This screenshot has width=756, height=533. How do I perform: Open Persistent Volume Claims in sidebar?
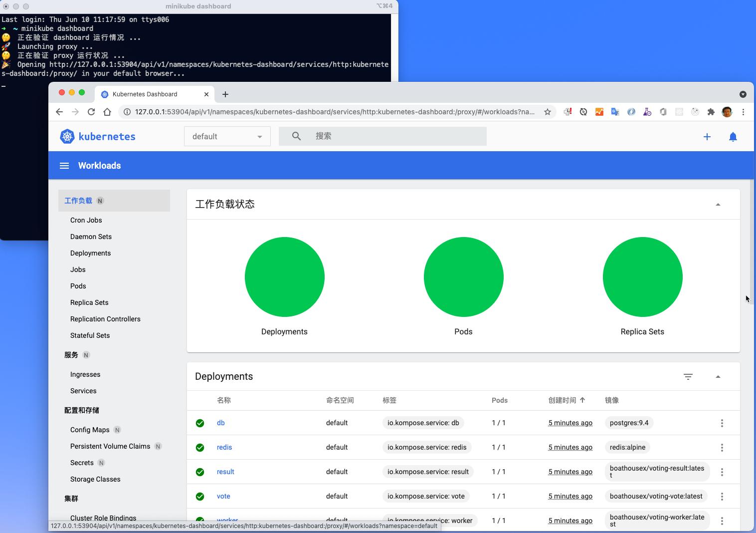click(x=110, y=446)
